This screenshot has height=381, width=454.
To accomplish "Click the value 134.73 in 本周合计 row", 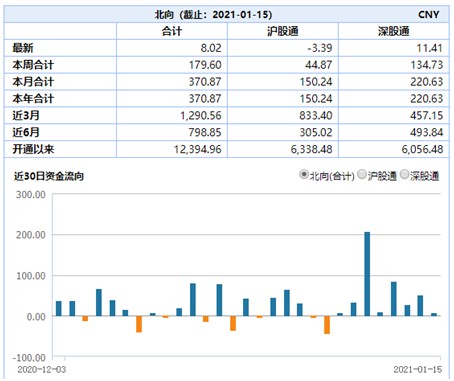I will (x=427, y=65).
